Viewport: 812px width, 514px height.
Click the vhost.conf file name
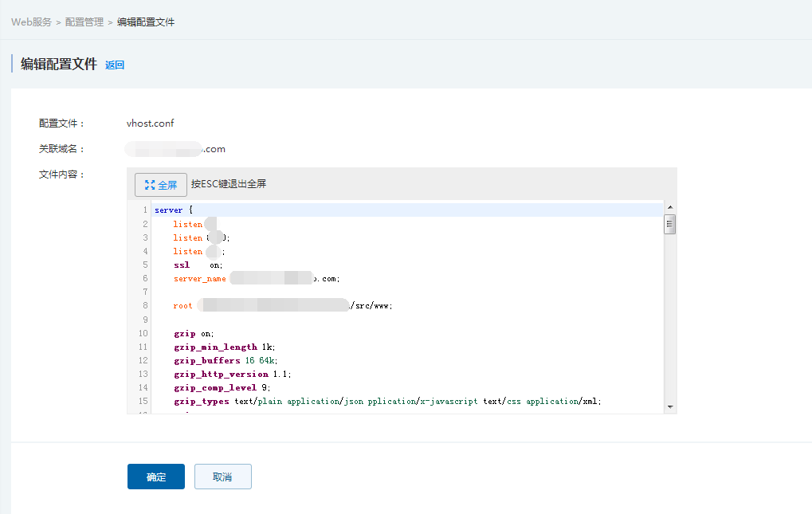click(x=150, y=124)
